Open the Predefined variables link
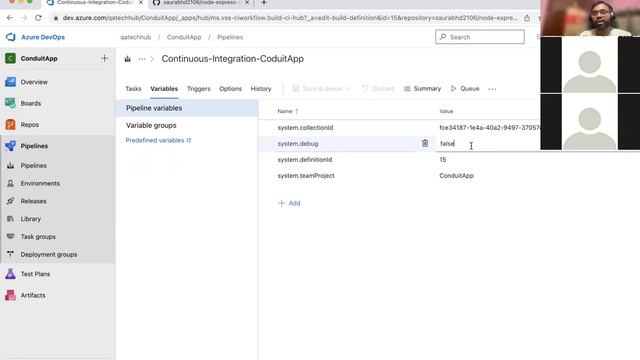 tap(158, 140)
